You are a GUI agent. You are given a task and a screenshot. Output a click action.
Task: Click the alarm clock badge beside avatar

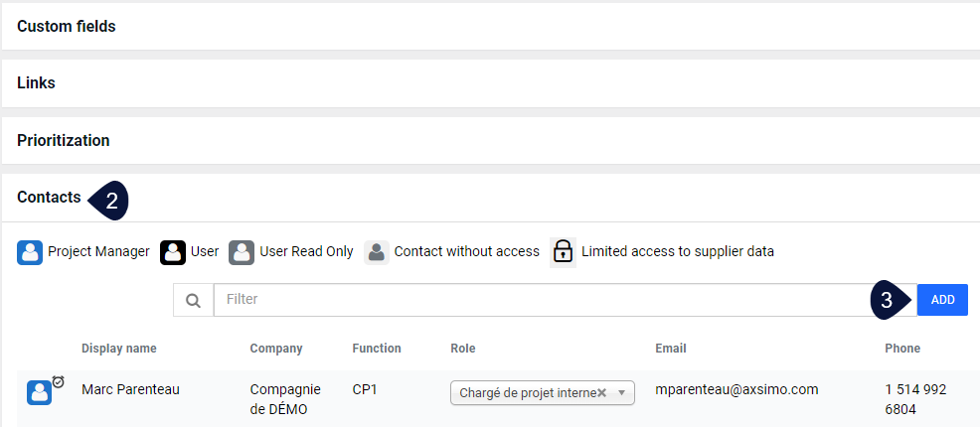click(58, 381)
